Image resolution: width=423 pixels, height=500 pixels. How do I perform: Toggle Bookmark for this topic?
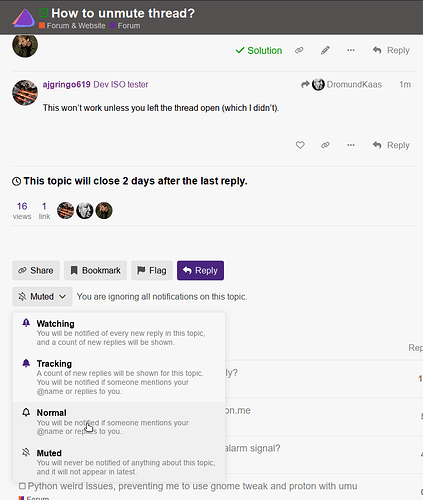95,270
